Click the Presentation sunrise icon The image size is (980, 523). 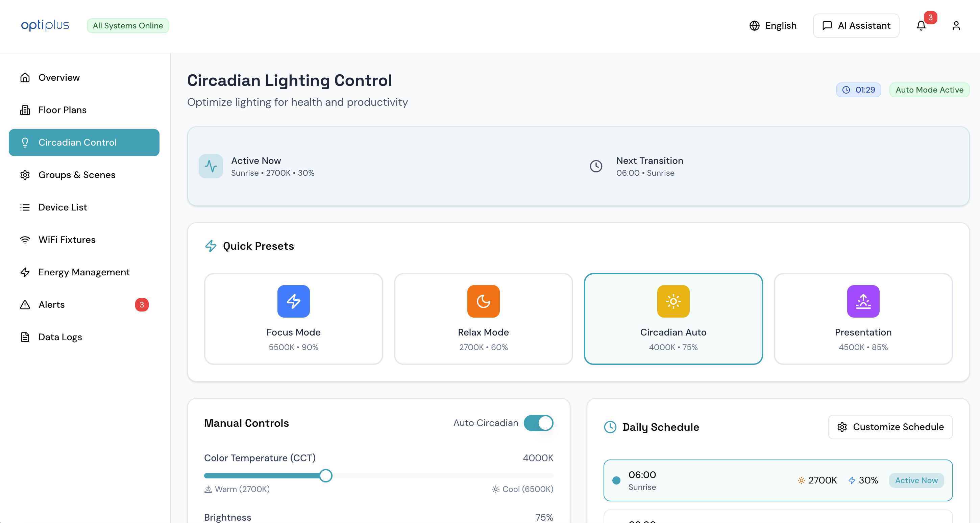click(x=863, y=301)
